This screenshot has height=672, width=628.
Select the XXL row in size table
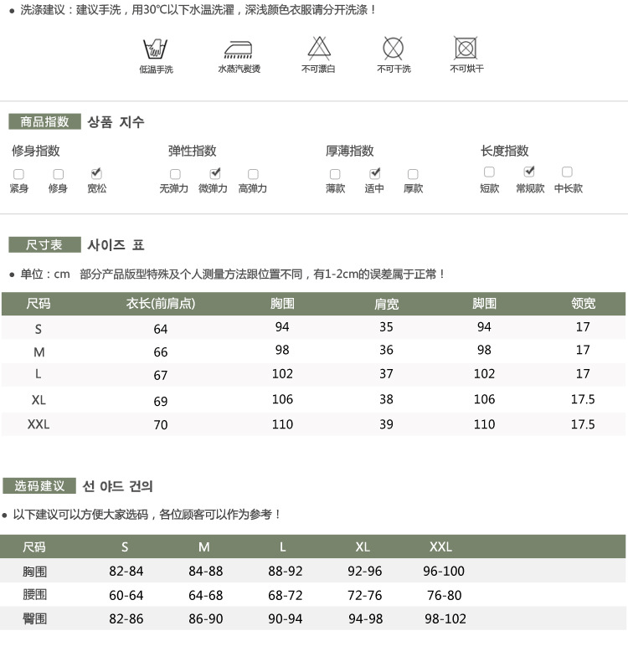click(x=39, y=424)
